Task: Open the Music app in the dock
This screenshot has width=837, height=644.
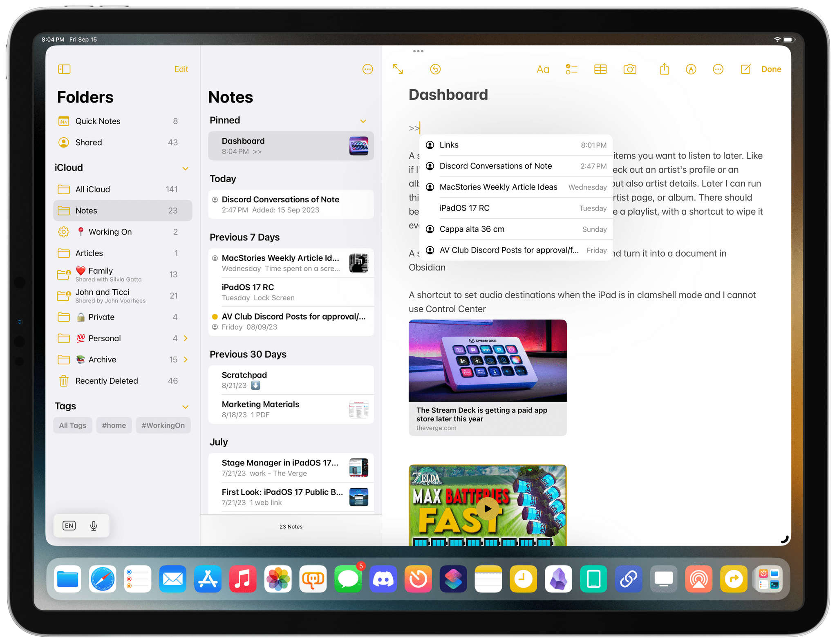Action: click(x=243, y=579)
